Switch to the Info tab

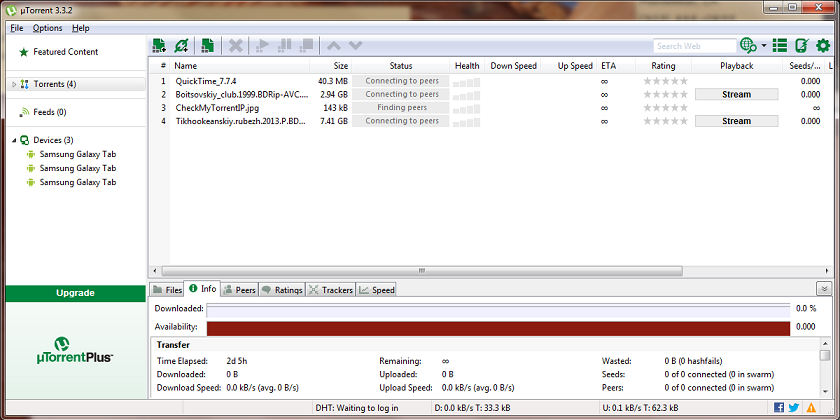(x=202, y=289)
